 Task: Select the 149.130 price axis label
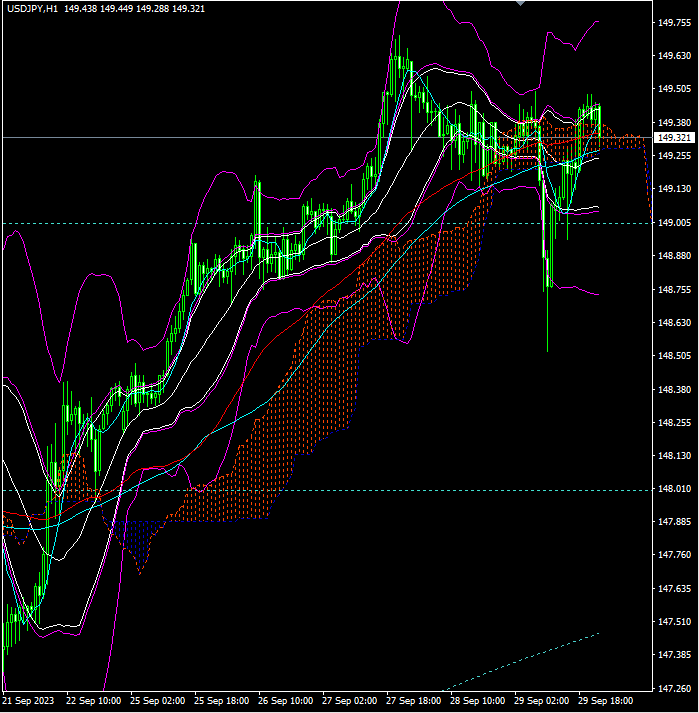[x=674, y=189]
